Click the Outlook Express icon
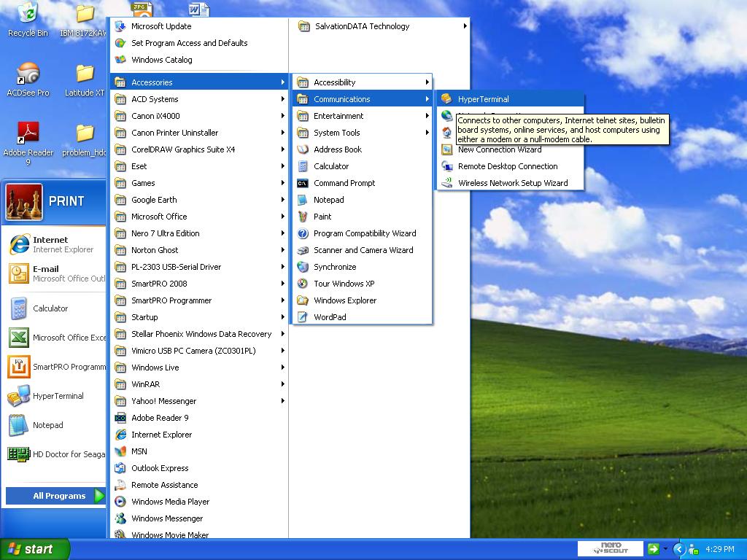Image resolution: width=747 pixels, height=560 pixels. point(120,468)
